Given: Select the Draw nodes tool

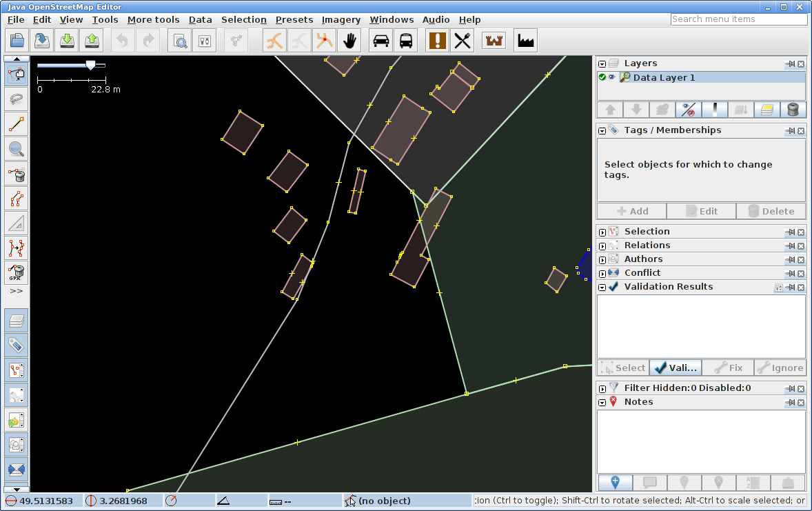Looking at the screenshot, I should (x=17, y=124).
